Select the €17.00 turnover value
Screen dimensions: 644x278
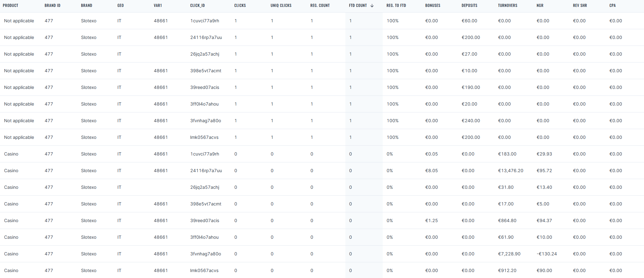[506, 204]
